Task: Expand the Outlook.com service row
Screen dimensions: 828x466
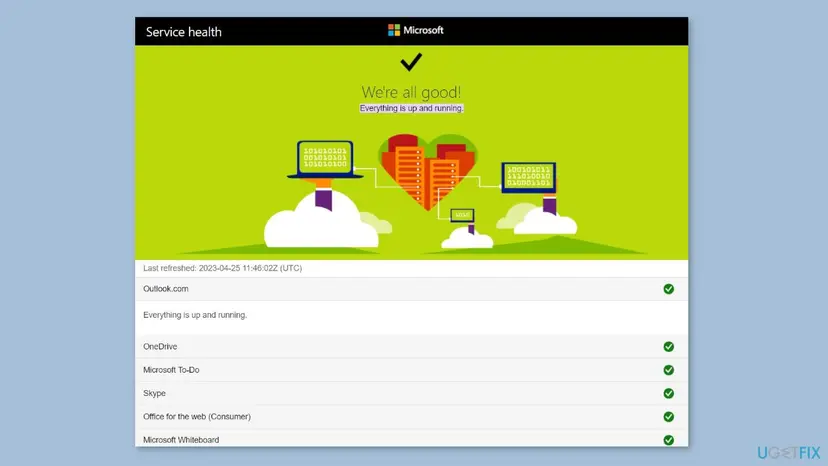Action: pos(411,289)
